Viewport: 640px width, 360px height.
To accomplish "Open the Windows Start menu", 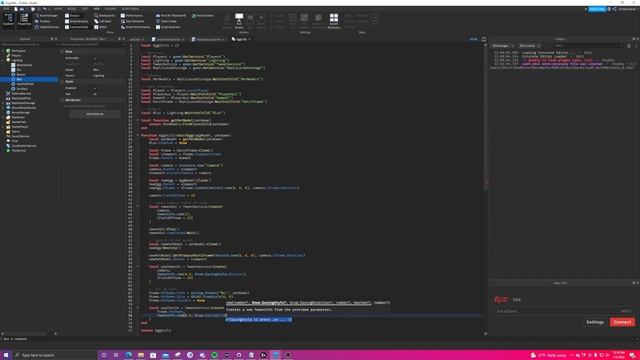I will [x=6, y=355].
